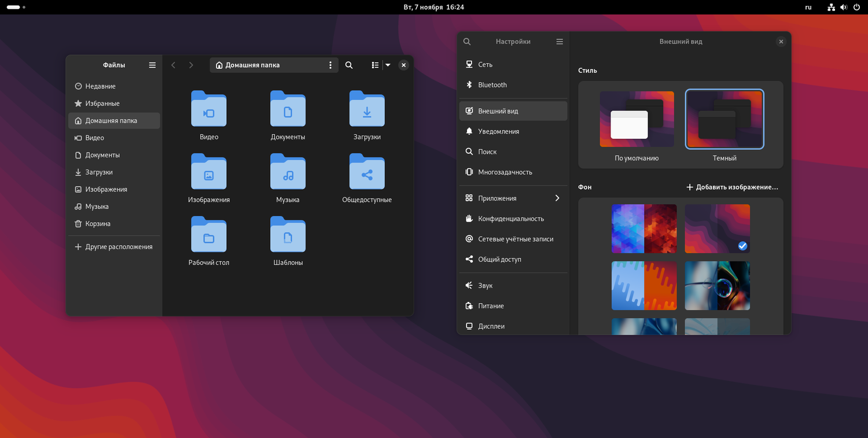Click Другие расположения in the sidebar

click(119, 247)
